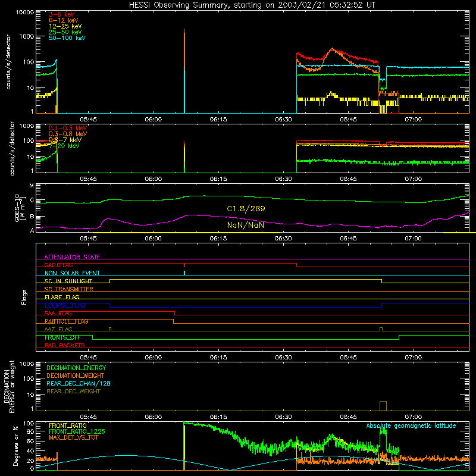Click the red BAD_PACKETS flag label
This screenshot has width=476, height=476.
(x=65, y=345)
